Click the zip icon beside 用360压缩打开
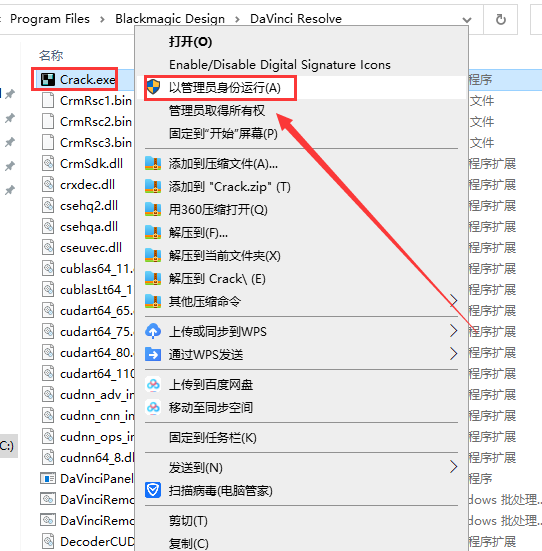The height and width of the screenshot is (551, 542). pyautogui.click(x=153, y=209)
